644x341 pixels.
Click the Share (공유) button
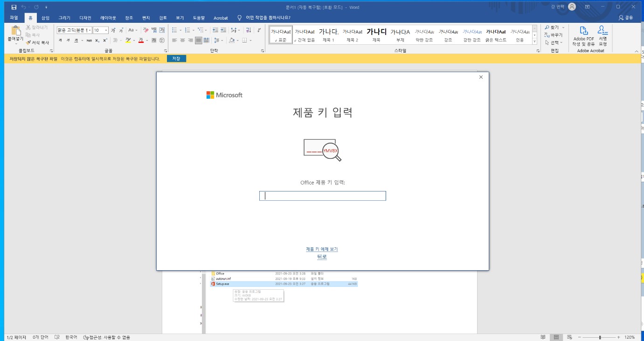click(626, 18)
